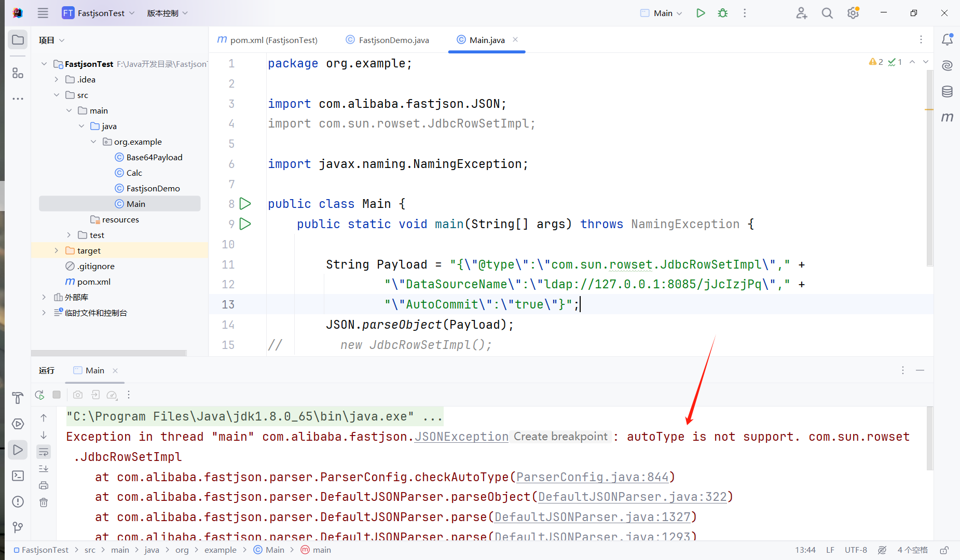Take a thread dump camera icon
The width and height of the screenshot is (960, 560).
[78, 395]
